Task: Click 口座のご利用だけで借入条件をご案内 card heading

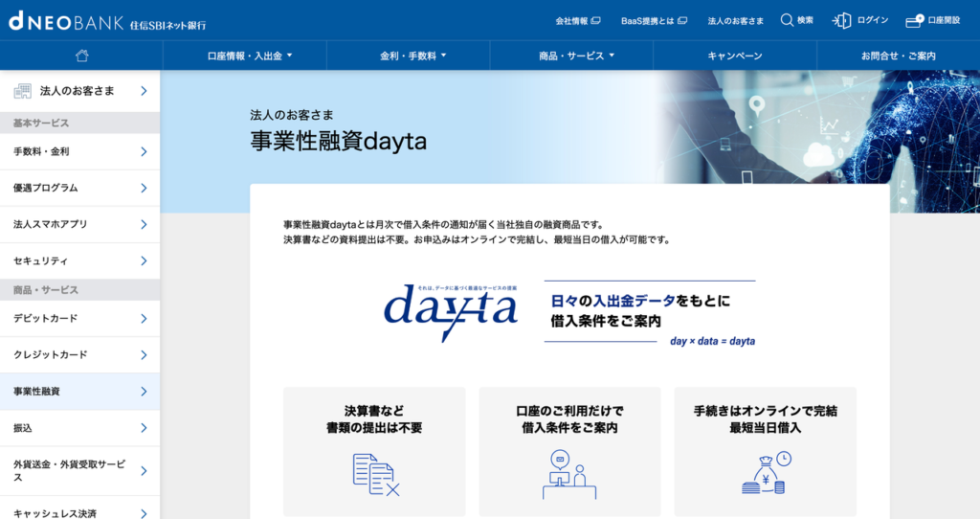Action: point(569,419)
